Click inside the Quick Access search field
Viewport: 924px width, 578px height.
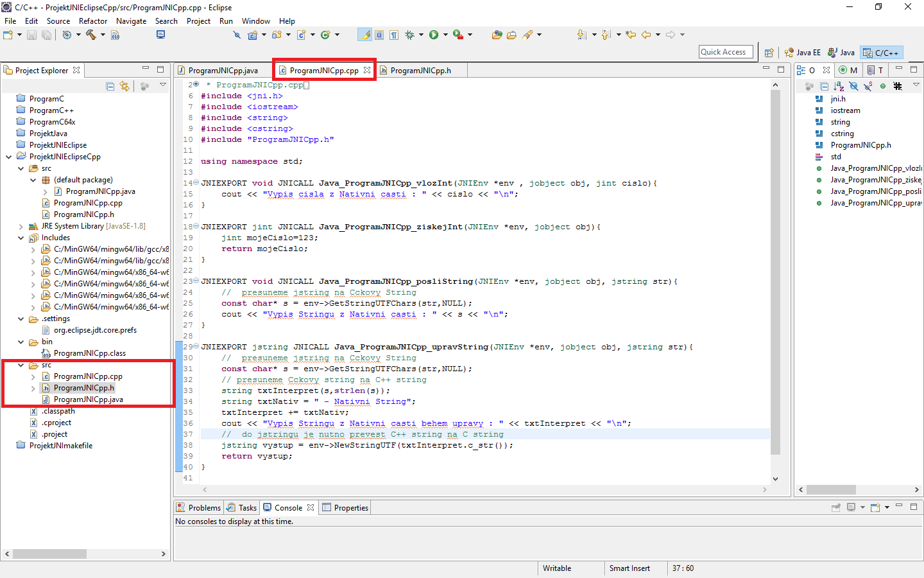pos(725,52)
